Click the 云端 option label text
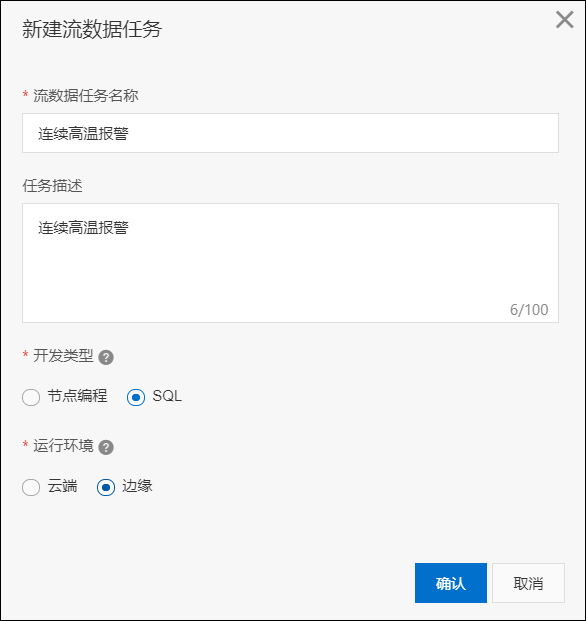The width and height of the screenshot is (586, 621). point(63,486)
